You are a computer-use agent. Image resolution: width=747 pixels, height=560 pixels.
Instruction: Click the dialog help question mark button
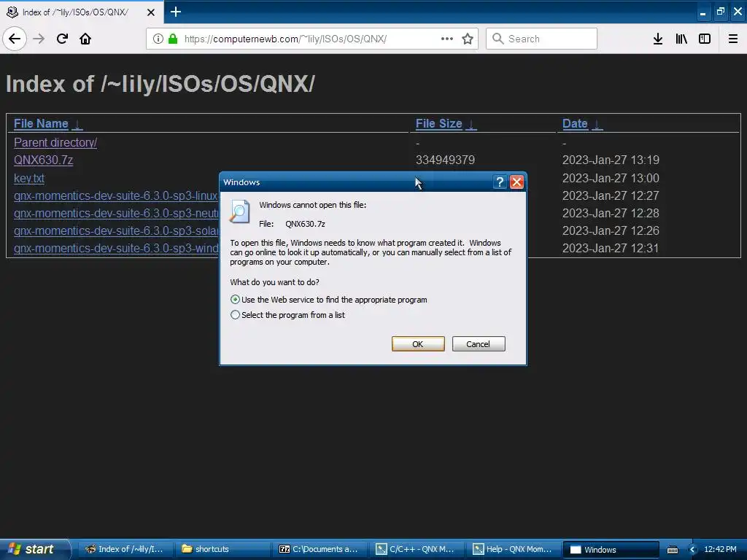(x=499, y=182)
